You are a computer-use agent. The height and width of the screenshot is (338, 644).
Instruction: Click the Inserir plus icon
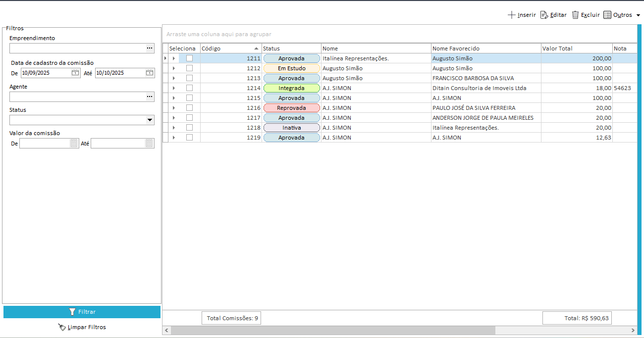tap(512, 15)
